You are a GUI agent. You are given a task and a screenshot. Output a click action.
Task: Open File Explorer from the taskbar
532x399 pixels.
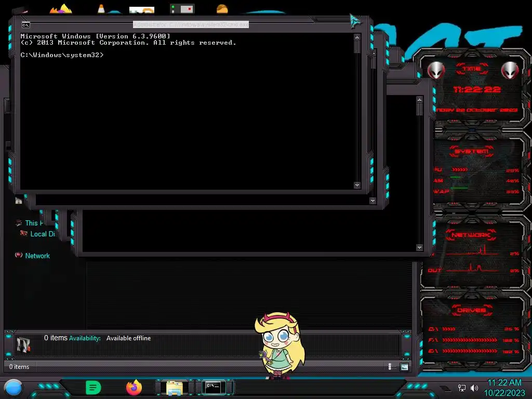[175, 388]
